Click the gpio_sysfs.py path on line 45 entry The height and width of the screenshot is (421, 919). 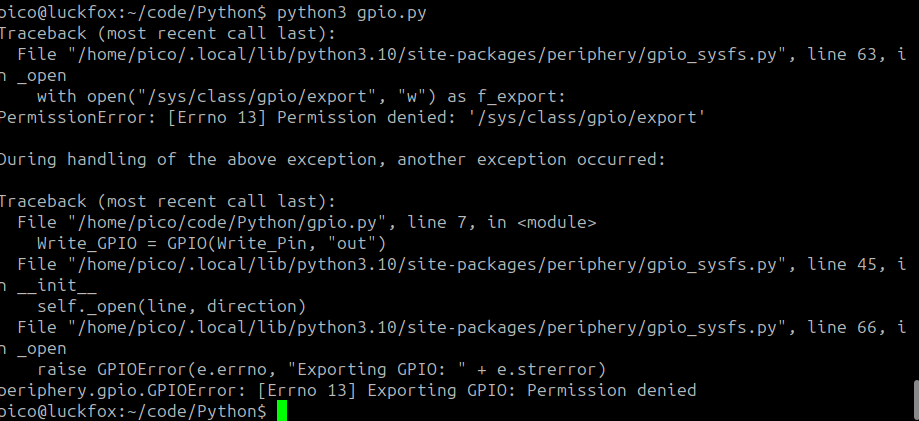click(427, 264)
